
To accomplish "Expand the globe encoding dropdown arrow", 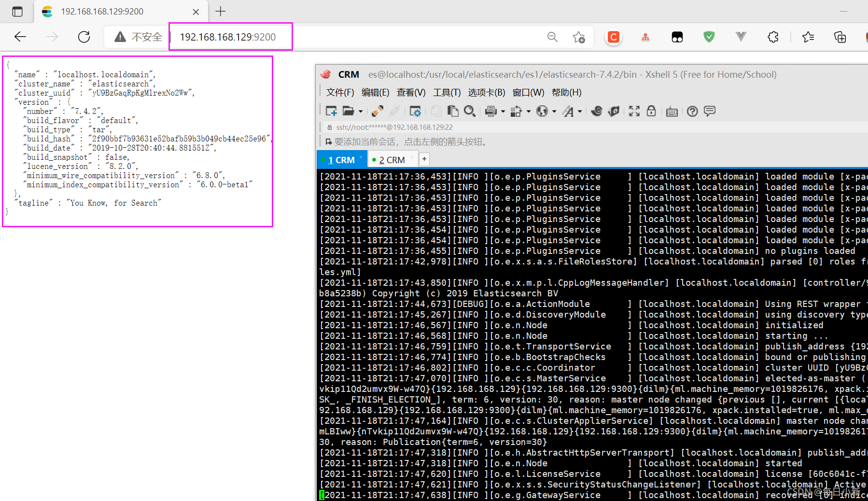I will coord(554,111).
